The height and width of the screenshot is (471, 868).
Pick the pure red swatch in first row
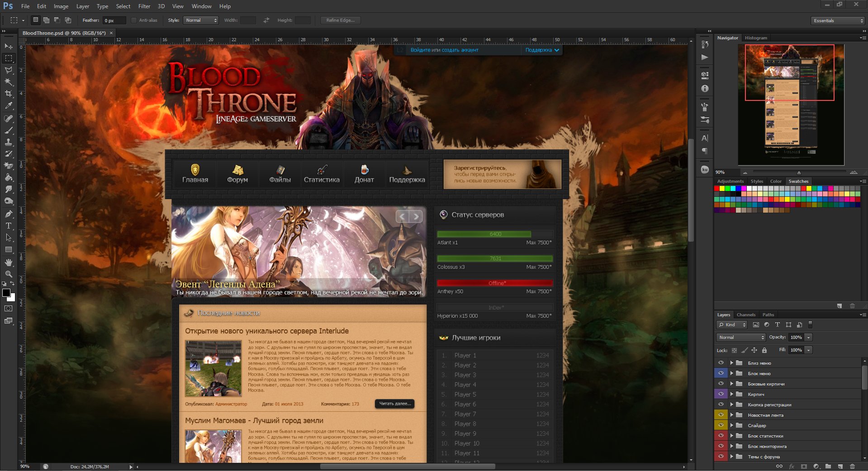717,188
